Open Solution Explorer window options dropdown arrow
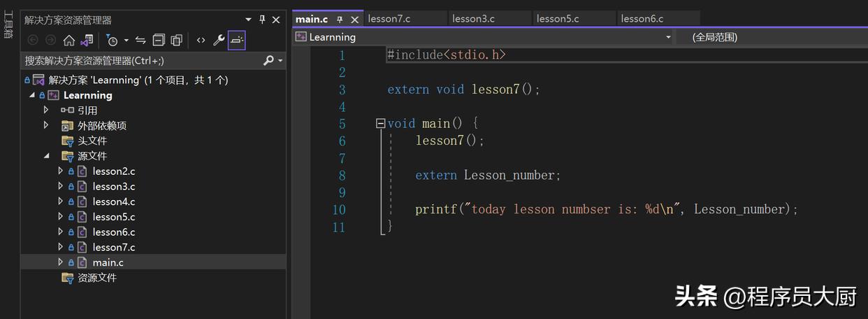 point(248,20)
